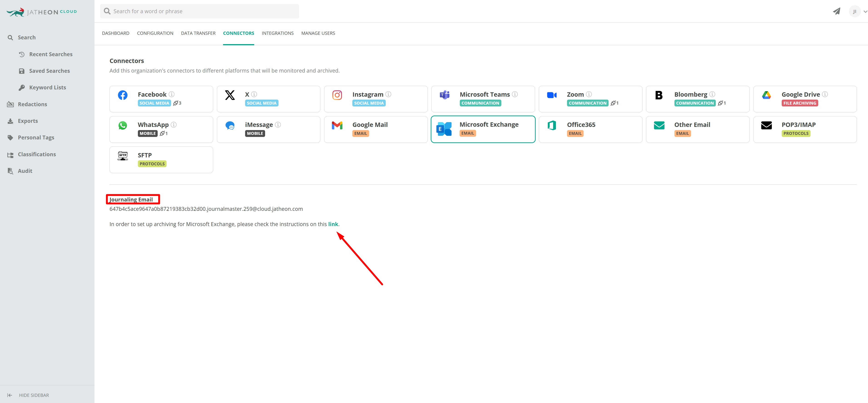Image resolution: width=868 pixels, height=403 pixels.
Task: Select the WhatsApp connector logo
Action: click(x=123, y=126)
